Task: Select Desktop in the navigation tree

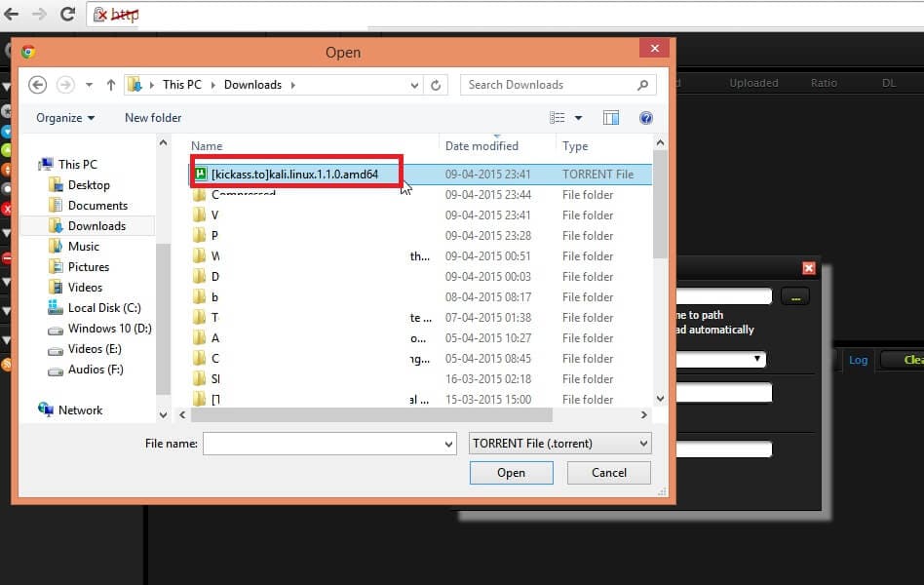Action: 89,185
